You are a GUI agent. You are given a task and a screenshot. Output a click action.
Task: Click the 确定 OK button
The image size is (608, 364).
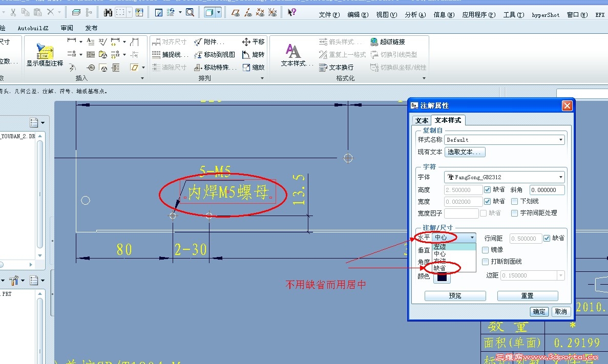pos(539,312)
